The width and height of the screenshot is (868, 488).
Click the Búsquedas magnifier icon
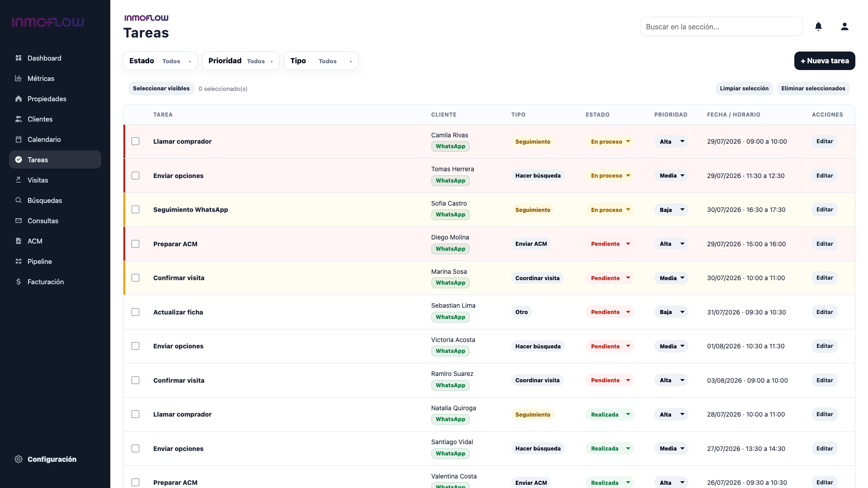tap(19, 200)
